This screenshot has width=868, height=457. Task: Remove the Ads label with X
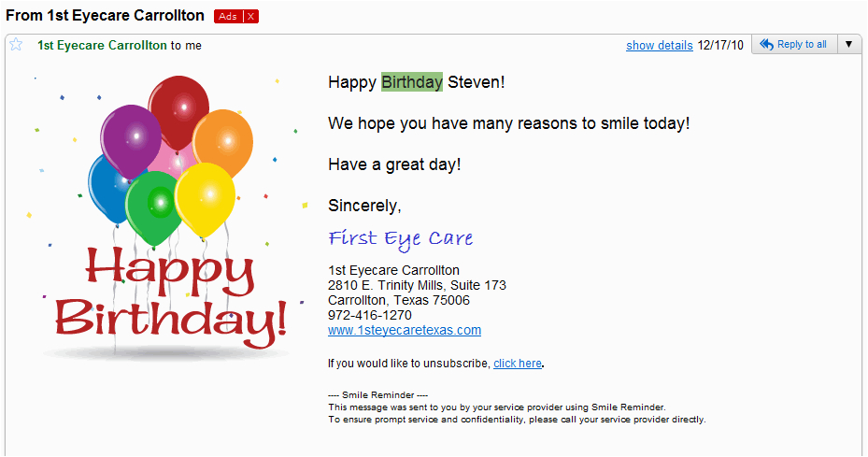tap(250, 17)
